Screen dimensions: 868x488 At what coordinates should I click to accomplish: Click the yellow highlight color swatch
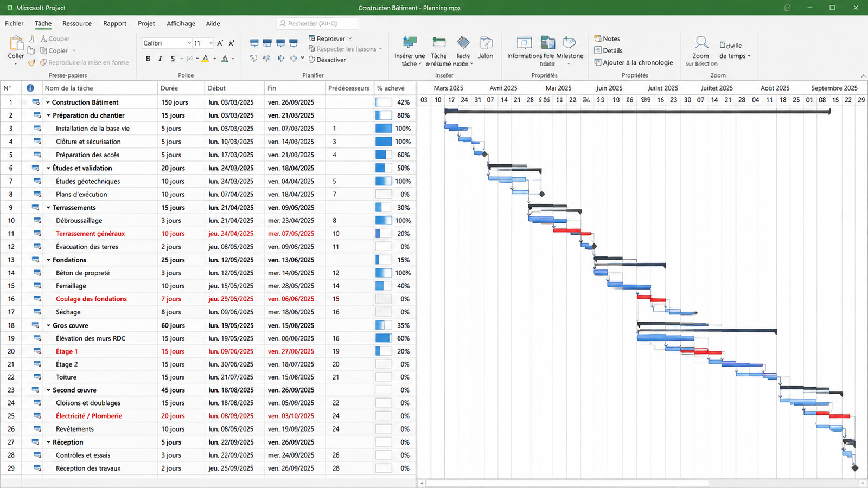point(205,59)
